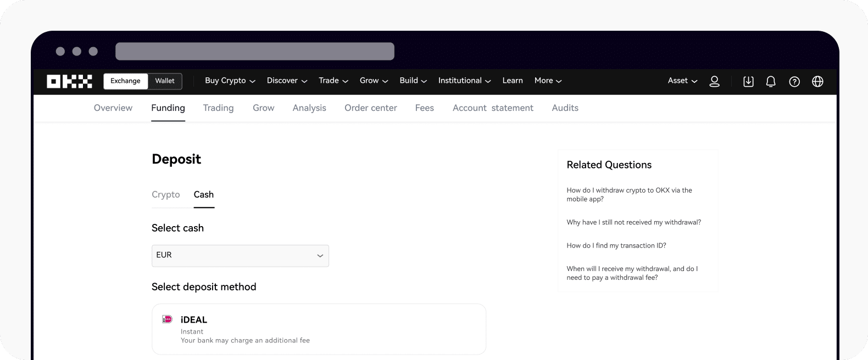
Task: Click 'Your bank may charge an additional fee'
Action: [x=245, y=341]
